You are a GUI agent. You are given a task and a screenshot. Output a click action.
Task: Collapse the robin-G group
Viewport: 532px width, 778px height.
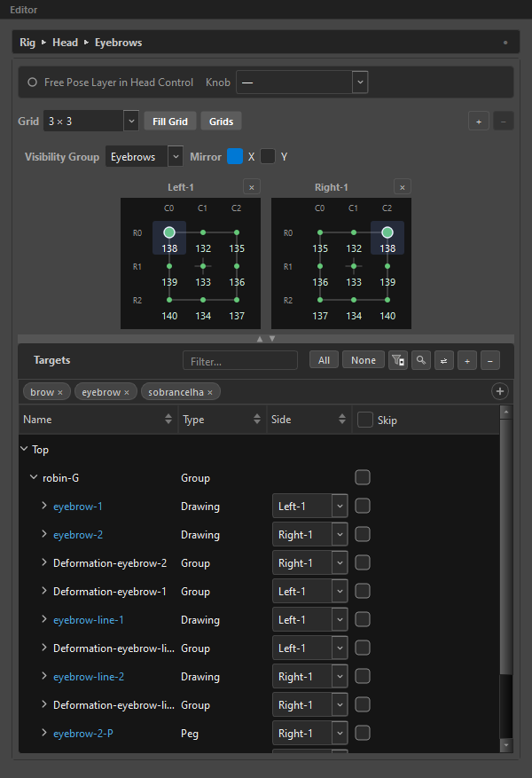pos(34,477)
